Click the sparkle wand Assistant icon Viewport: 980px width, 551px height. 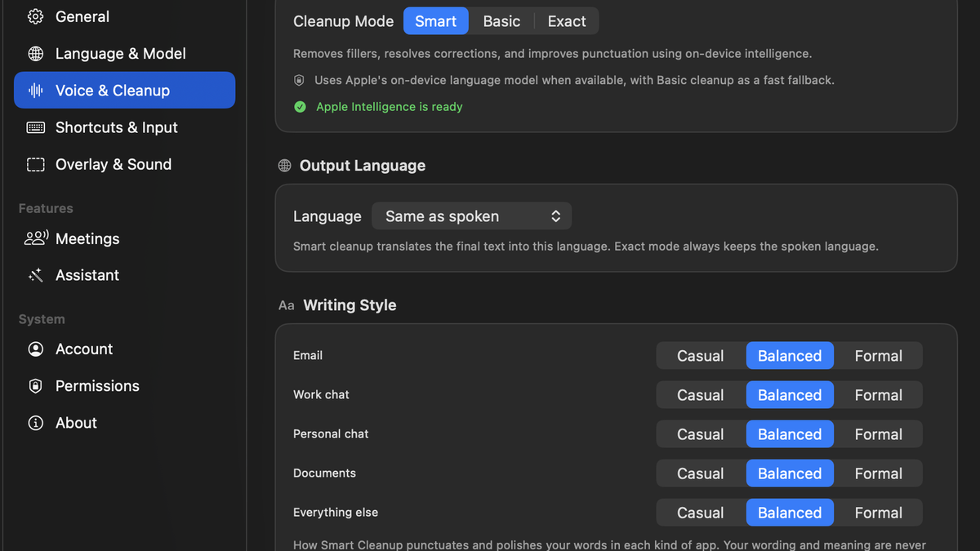tap(36, 275)
